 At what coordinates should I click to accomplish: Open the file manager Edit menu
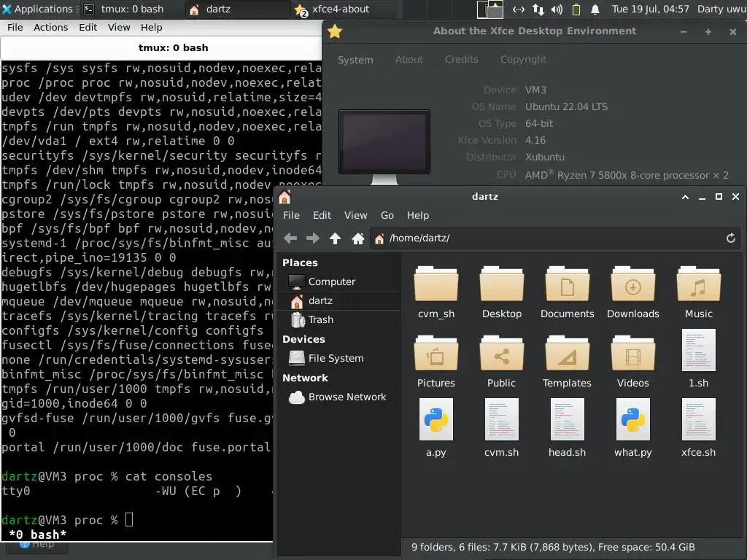coord(322,215)
